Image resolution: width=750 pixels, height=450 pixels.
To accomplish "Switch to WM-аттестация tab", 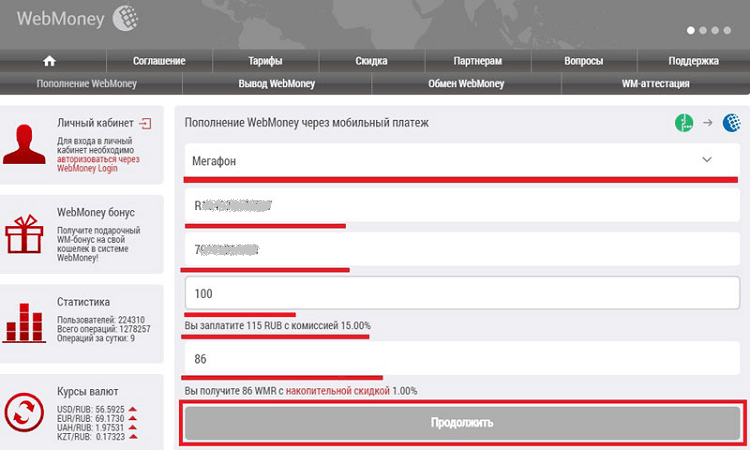I will [655, 84].
